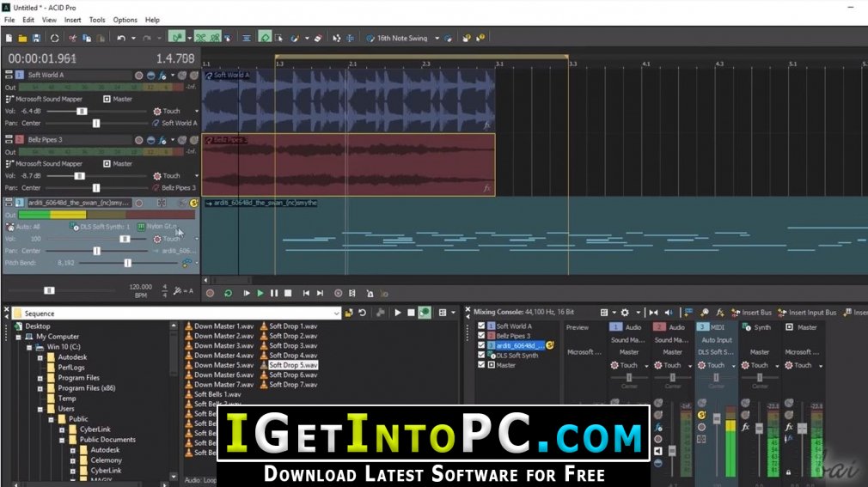868x487 pixels.
Task: Uncheck the arditi track in mixer list
Action: click(x=481, y=345)
